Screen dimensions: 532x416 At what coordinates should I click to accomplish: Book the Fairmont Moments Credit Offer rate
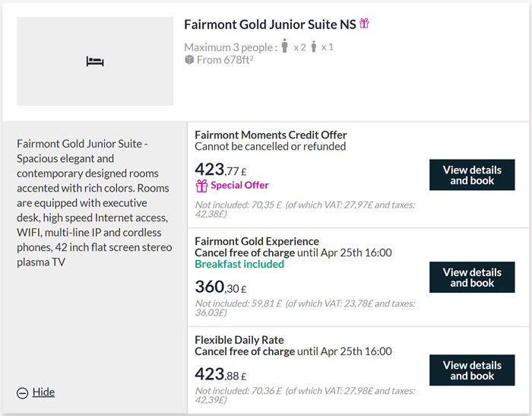[472, 175]
